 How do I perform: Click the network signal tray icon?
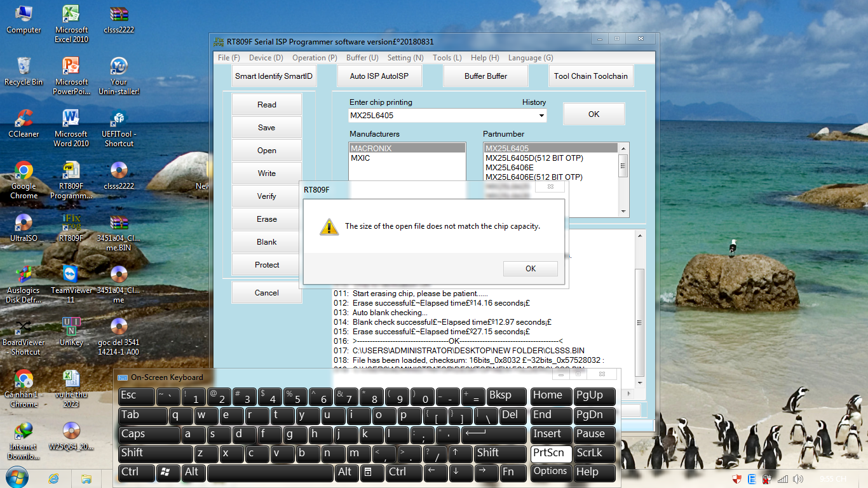tap(783, 478)
